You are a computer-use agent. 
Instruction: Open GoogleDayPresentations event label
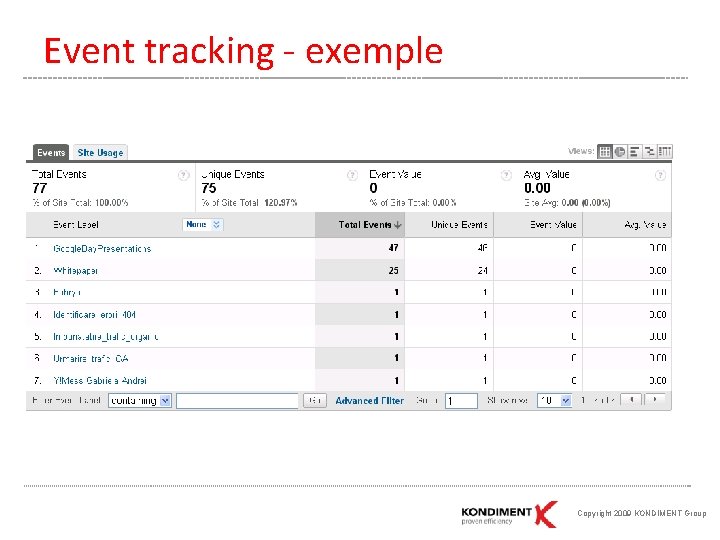[102, 248]
